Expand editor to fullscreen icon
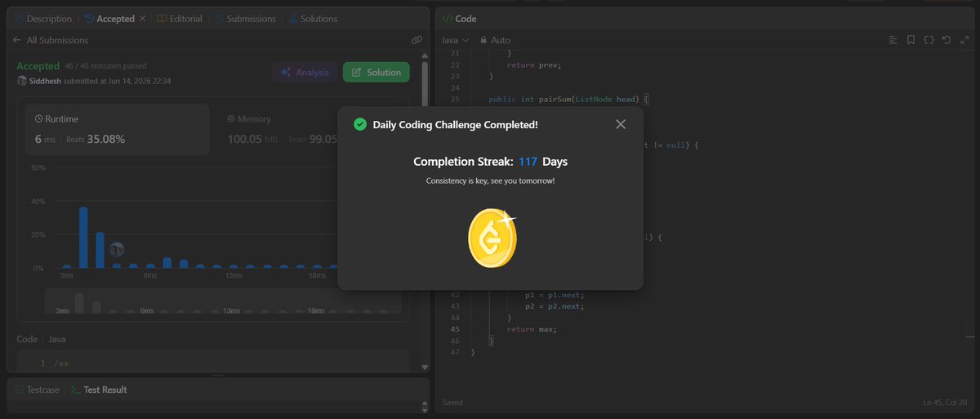Image resolution: width=980 pixels, height=419 pixels. pyautogui.click(x=964, y=39)
